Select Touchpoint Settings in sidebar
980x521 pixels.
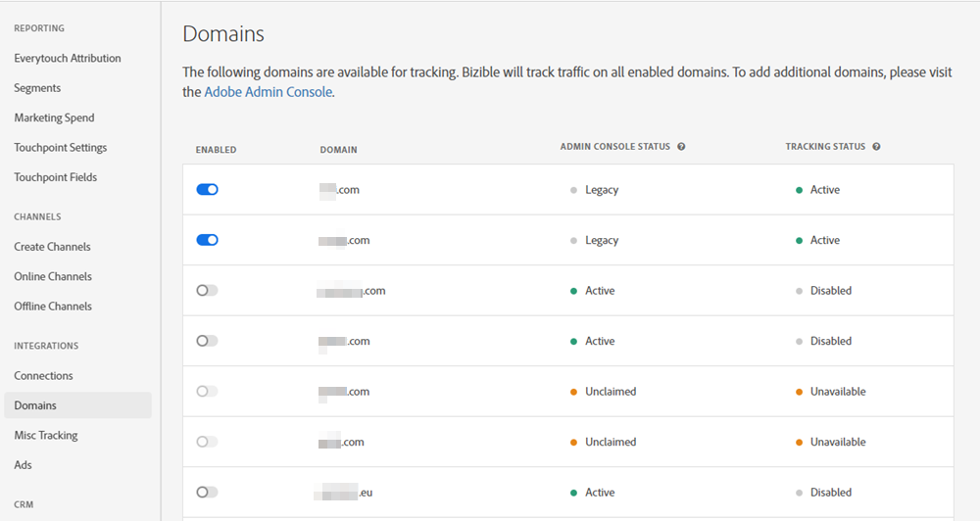click(61, 148)
